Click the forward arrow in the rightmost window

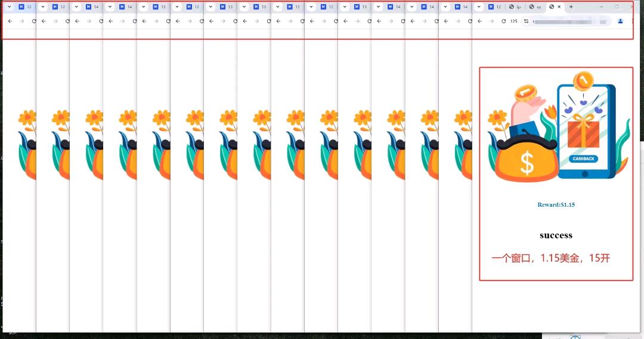(491, 21)
